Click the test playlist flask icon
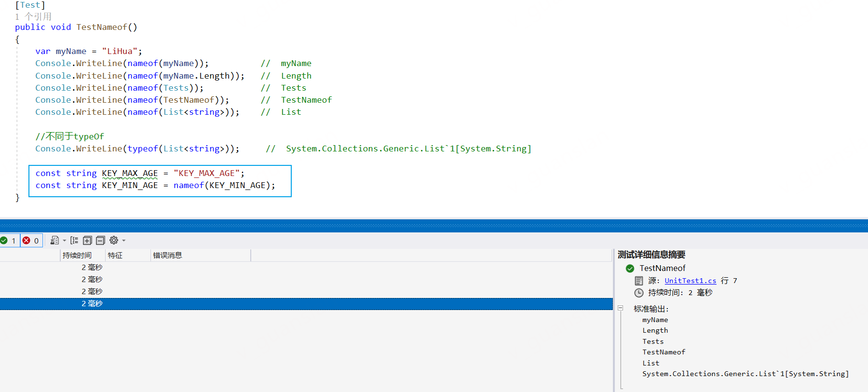 coord(54,241)
